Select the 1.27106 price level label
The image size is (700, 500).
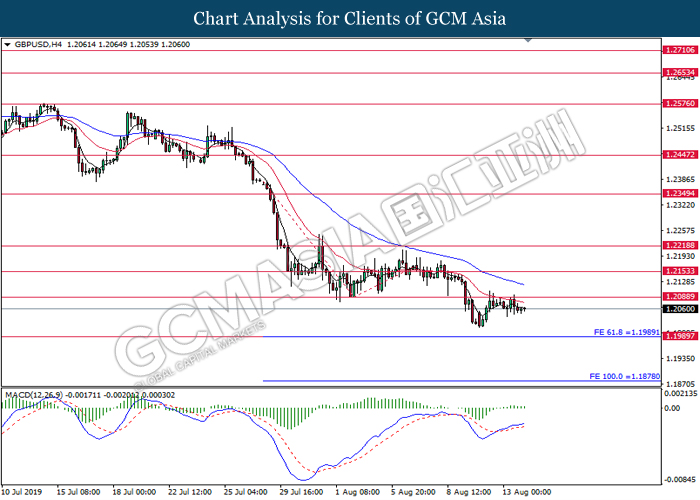coord(680,50)
